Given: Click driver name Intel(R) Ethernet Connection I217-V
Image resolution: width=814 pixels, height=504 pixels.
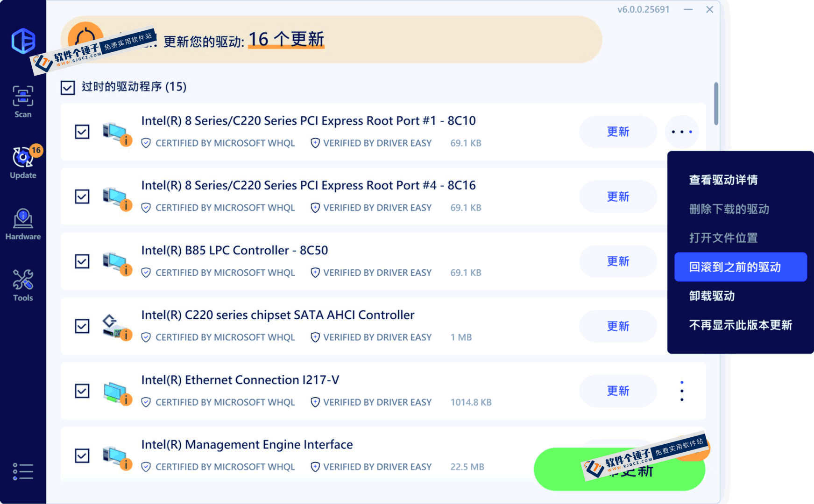Looking at the screenshot, I should pyautogui.click(x=240, y=380).
